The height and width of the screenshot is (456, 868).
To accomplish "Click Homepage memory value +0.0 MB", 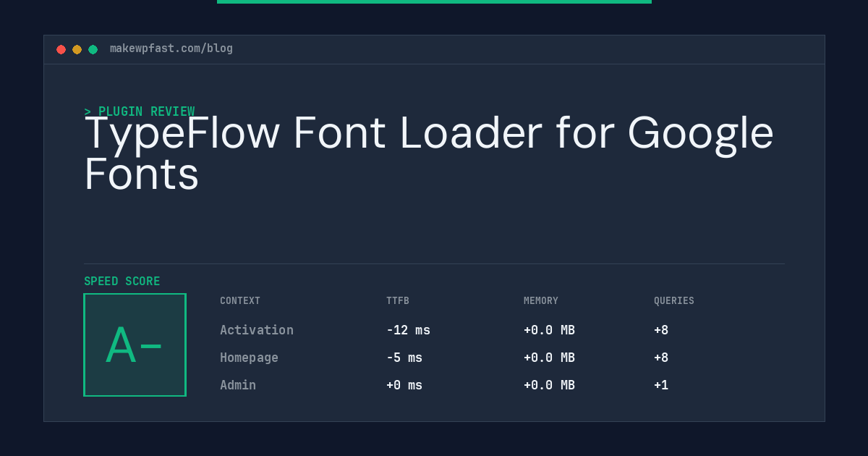I will point(549,358).
